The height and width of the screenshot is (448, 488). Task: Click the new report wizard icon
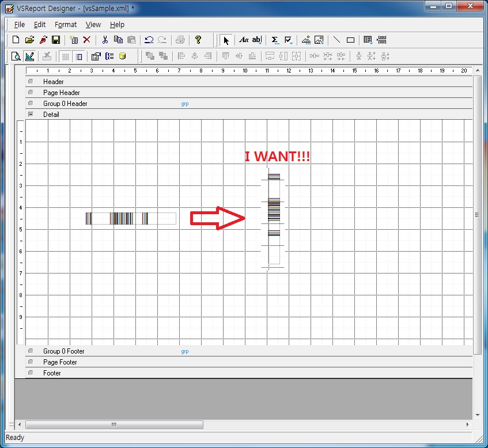coord(74,40)
